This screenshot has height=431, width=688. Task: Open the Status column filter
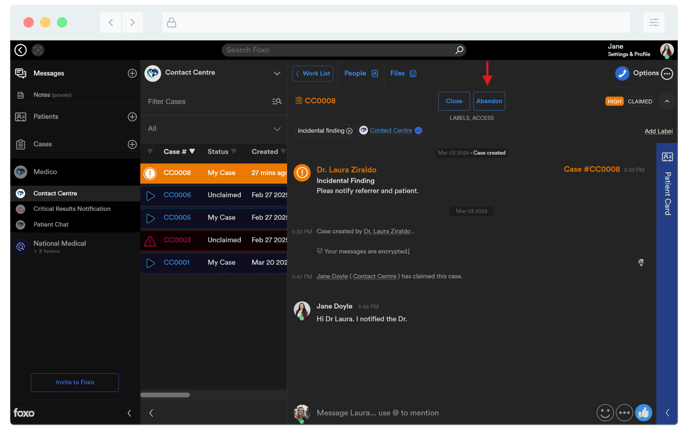[233, 151]
